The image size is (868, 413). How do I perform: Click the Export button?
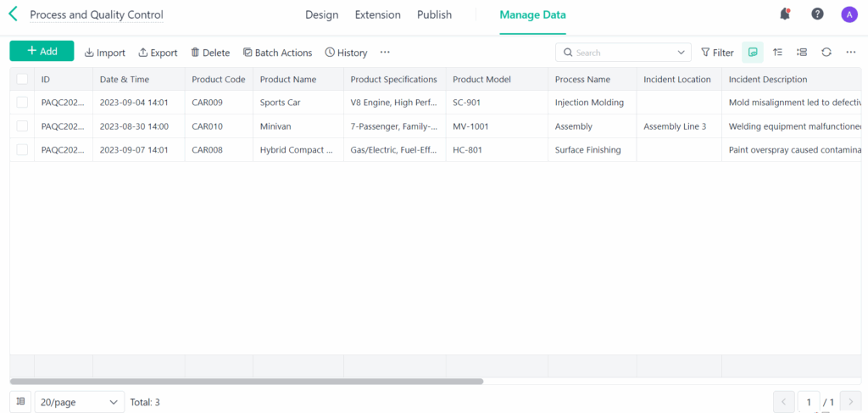click(x=158, y=53)
